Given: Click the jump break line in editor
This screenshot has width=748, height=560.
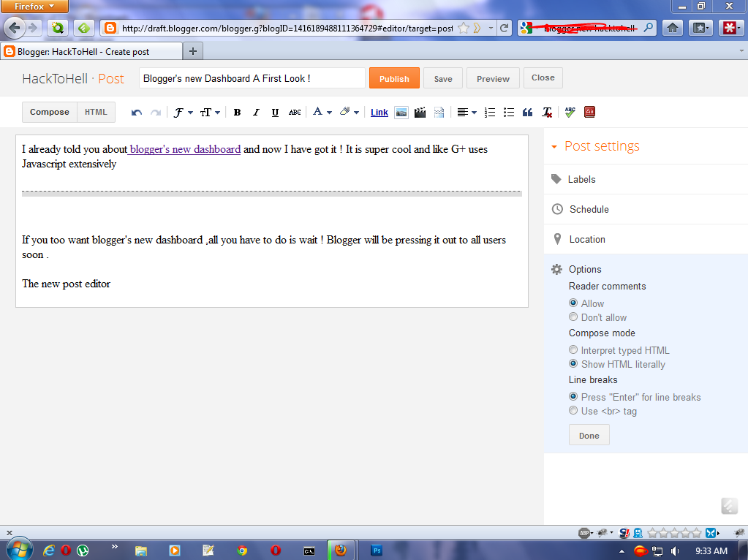Looking at the screenshot, I should tap(272, 193).
